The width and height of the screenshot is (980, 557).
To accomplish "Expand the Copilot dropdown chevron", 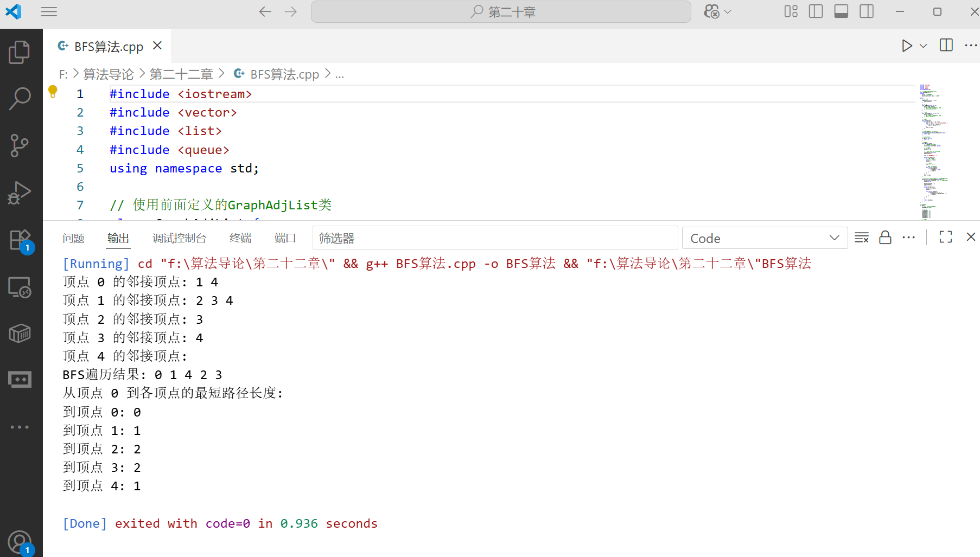I will click(x=728, y=11).
